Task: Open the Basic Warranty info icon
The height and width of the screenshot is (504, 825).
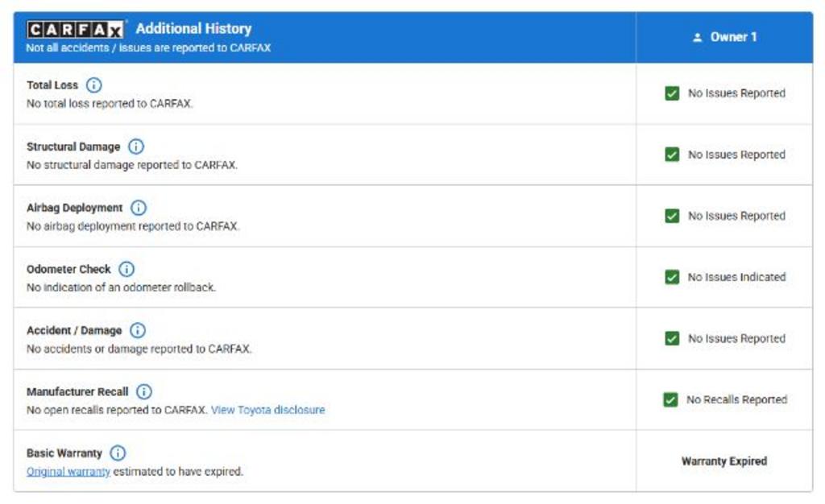Action: coord(118,453)
